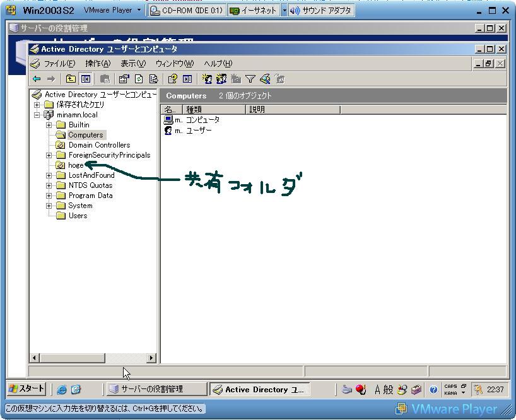Click CD-ROM (IDE 0:1) device button
The width and height of the screenshot is (516, 420).
point(186,11)
